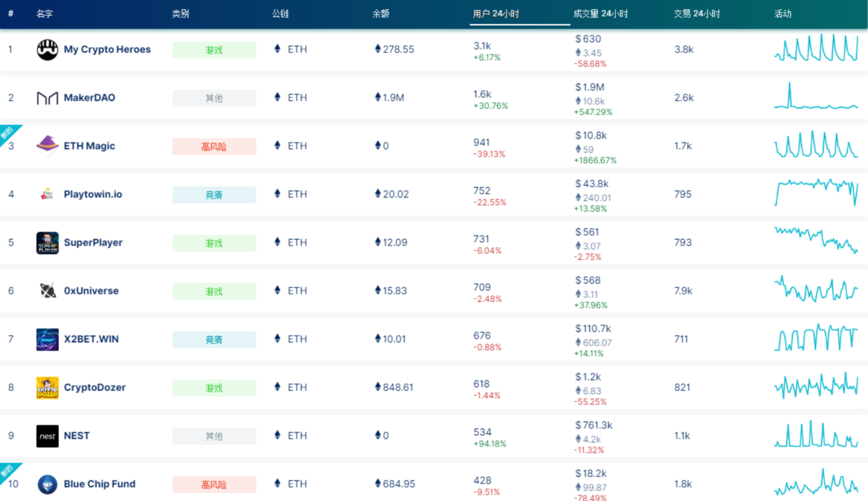The width and height of the screenshot is (868, 501).
Task: Click the 7.9k transactions value for 0xUniverse
Action: tap(684, 291)
